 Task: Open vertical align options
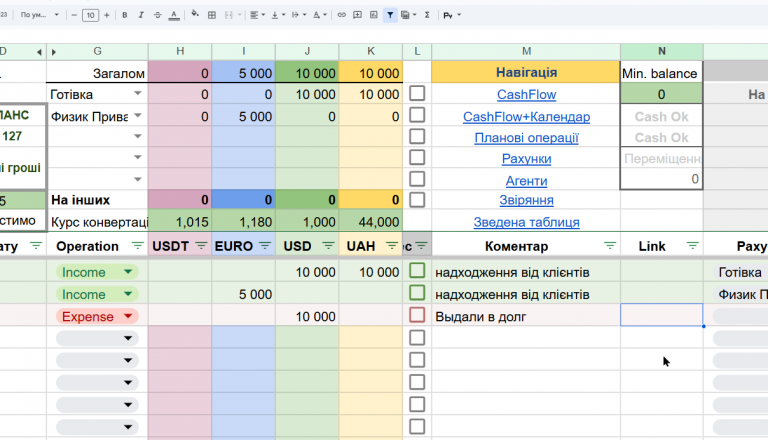278,15
